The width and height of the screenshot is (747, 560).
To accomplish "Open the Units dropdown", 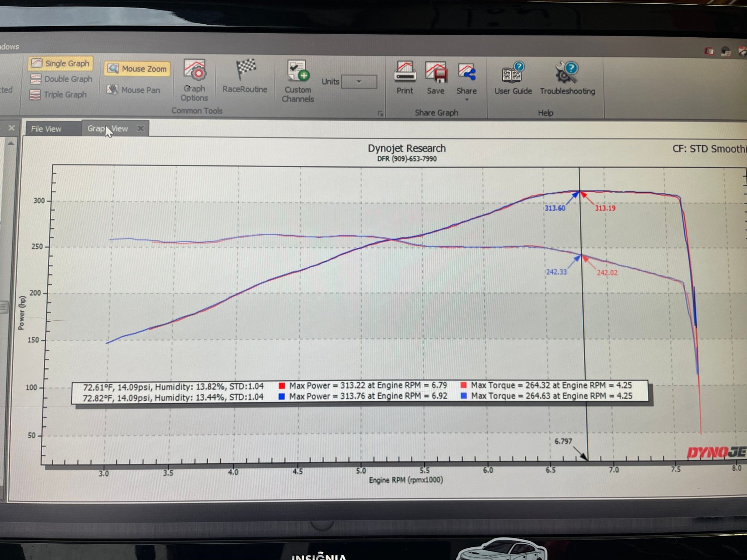I will click(359, 81).
